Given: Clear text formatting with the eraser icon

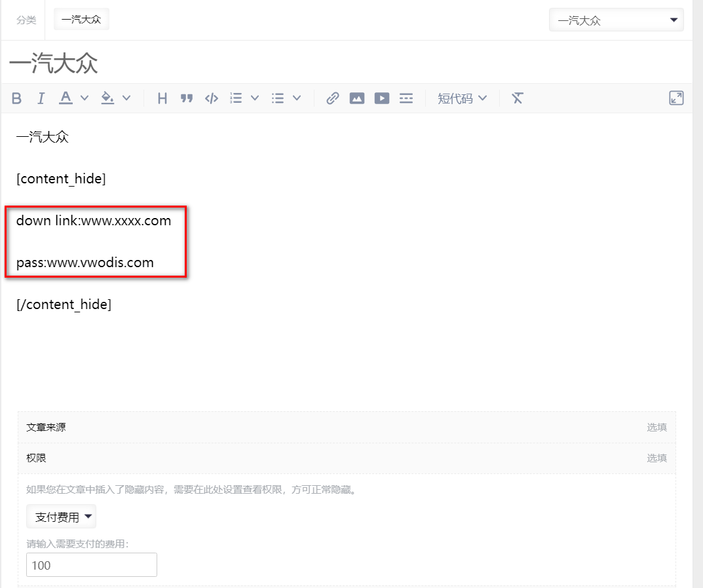Looking at the screenshot, I should (517, 98).
